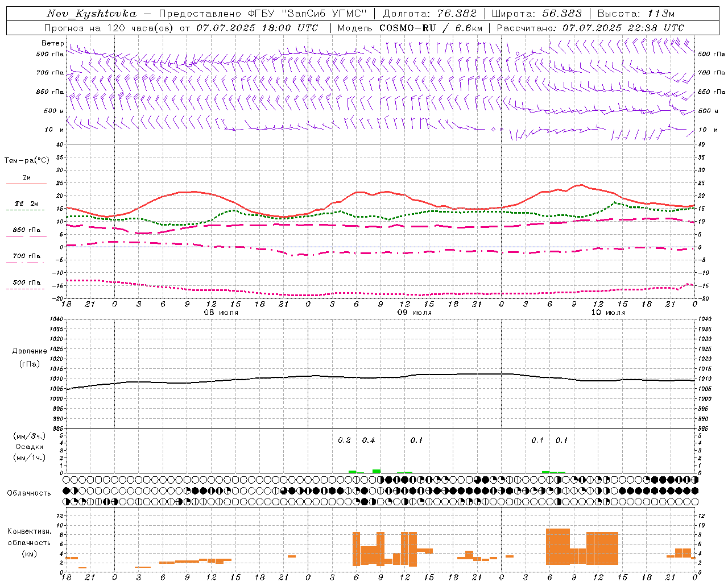Viewport: 728px width, 582px height.
Task: Click the latitude value Широта: 56.383
Action: click(536, 14)
